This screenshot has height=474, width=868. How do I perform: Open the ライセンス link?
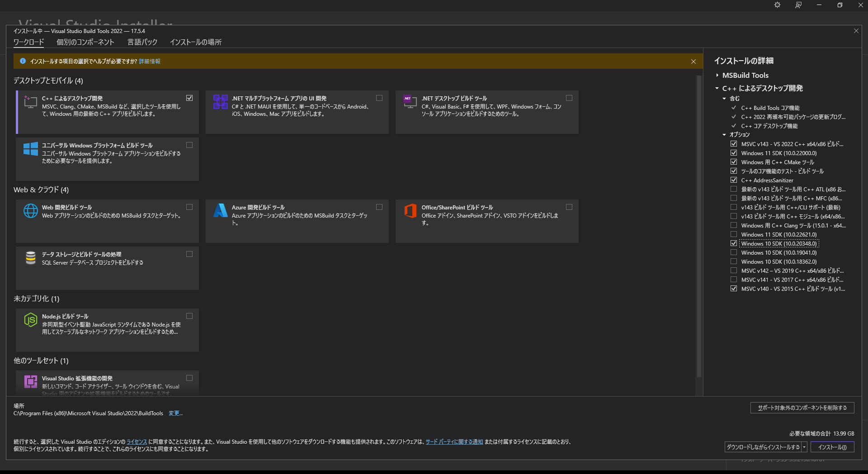[137, 441]
